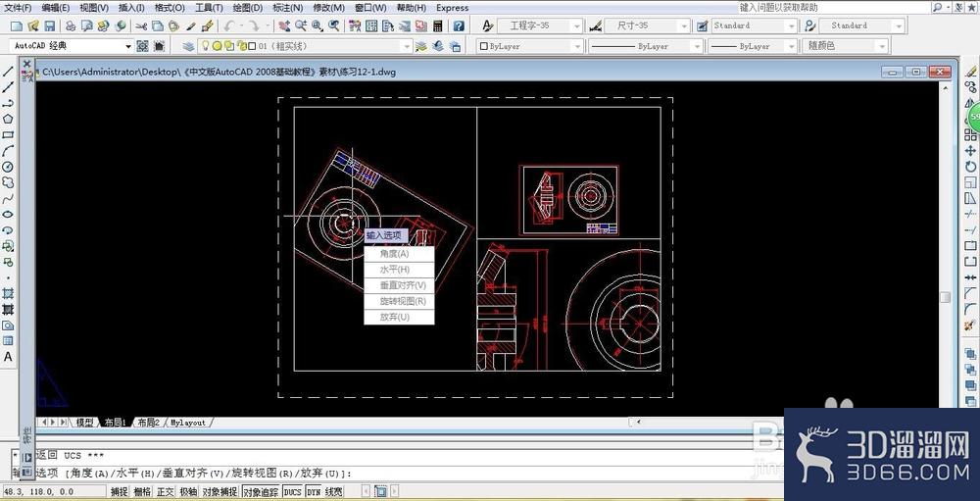Toggle 对象追踪 object tracking in status bar
980x501 pixels.
pos(261,492)
